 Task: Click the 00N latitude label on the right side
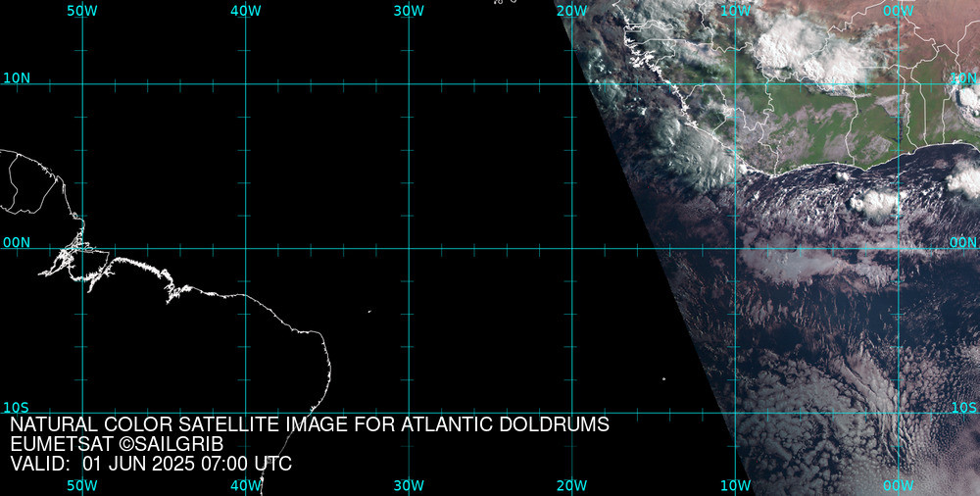pyautogui.click(x=963, y=243)
